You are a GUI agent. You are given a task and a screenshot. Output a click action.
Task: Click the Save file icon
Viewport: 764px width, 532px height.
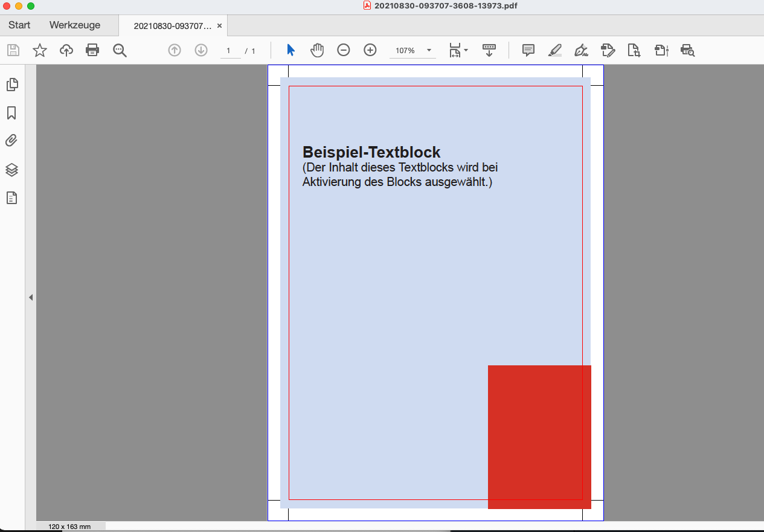[x=13, y=51]
